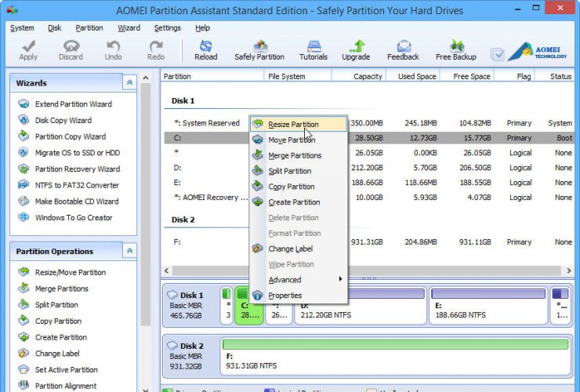Open the Wizard menu
The image size is (580, 392).
coord(129,27)
